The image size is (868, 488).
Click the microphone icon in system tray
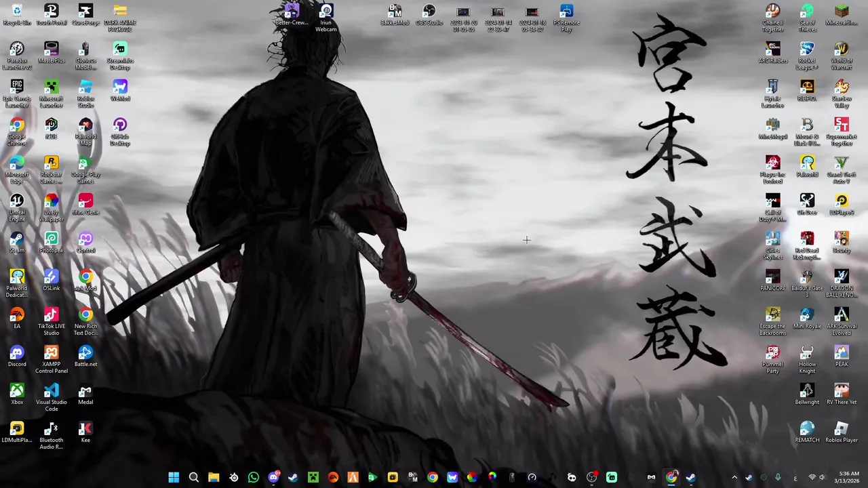(x=778, y=477)
